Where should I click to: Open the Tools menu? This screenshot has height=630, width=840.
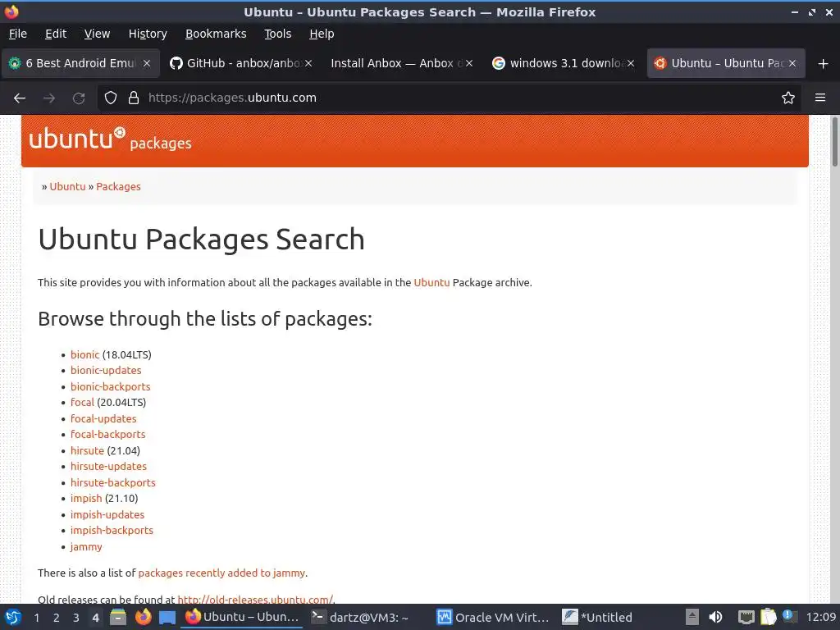pos(277,34)
